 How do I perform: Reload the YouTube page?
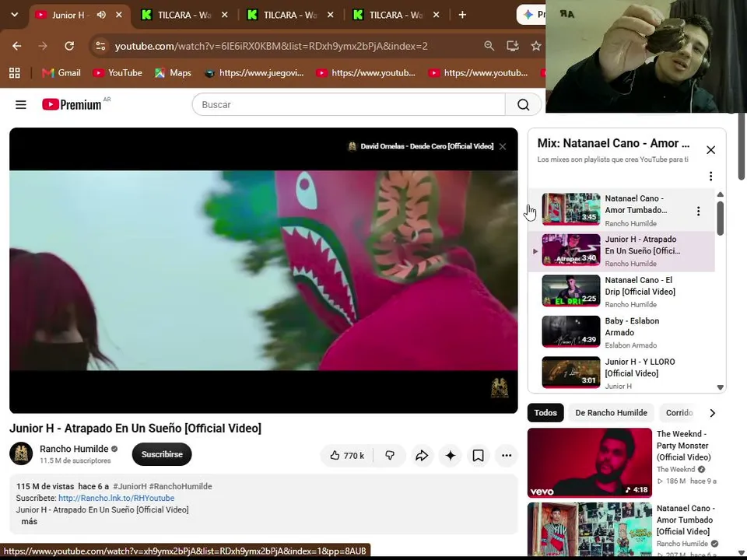69,46
